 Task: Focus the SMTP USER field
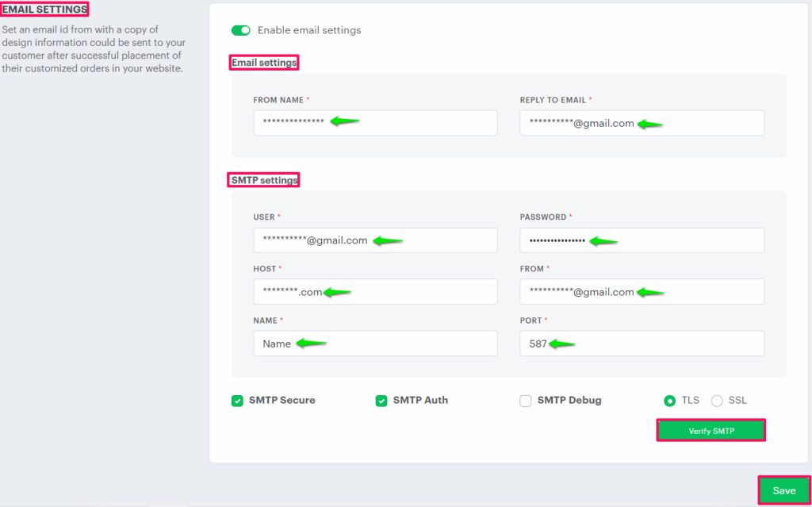click(375, 240)
